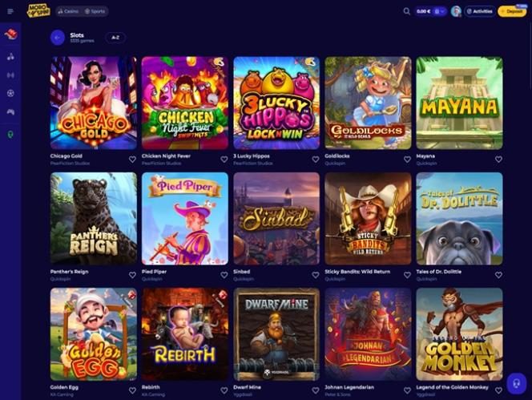
Task: Open the Dwarf Mine game thumbnail
Action: (276, 334)
